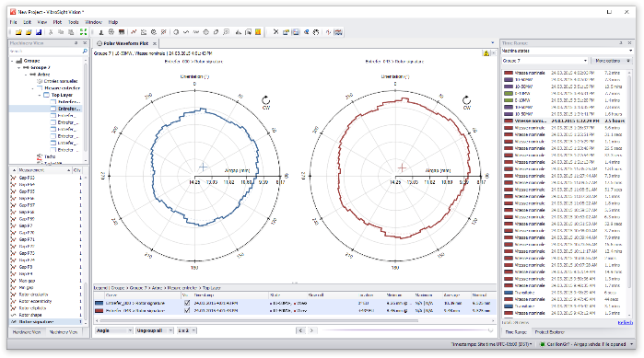This screenshot has width=644, height=358.
Task: Click the magnifier search icon in Machinery View
Action: [85, 52]
